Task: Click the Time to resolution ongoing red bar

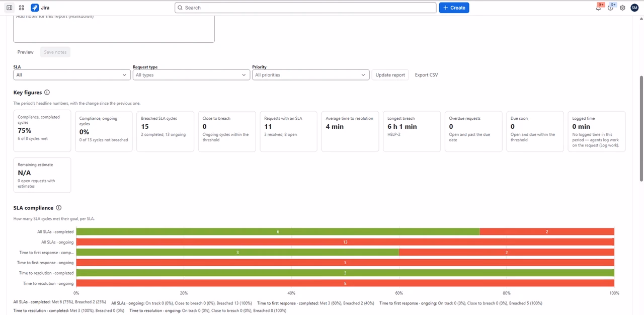Action: pos(345,283)
